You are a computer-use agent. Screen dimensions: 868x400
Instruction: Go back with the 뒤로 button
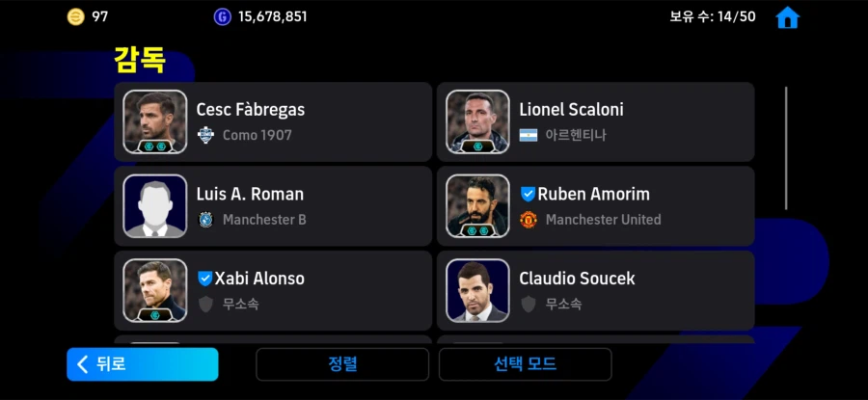click(x=143, y=364)
